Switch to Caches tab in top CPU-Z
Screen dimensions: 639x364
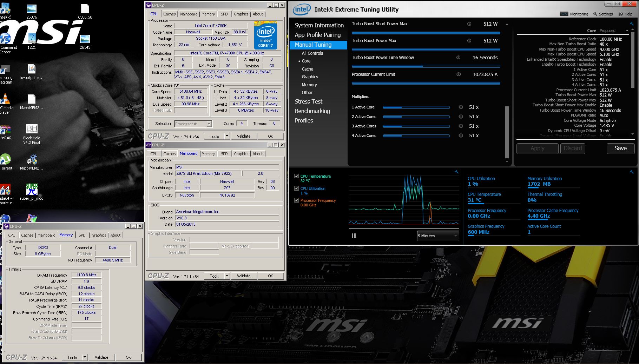(x=169, y=14)
